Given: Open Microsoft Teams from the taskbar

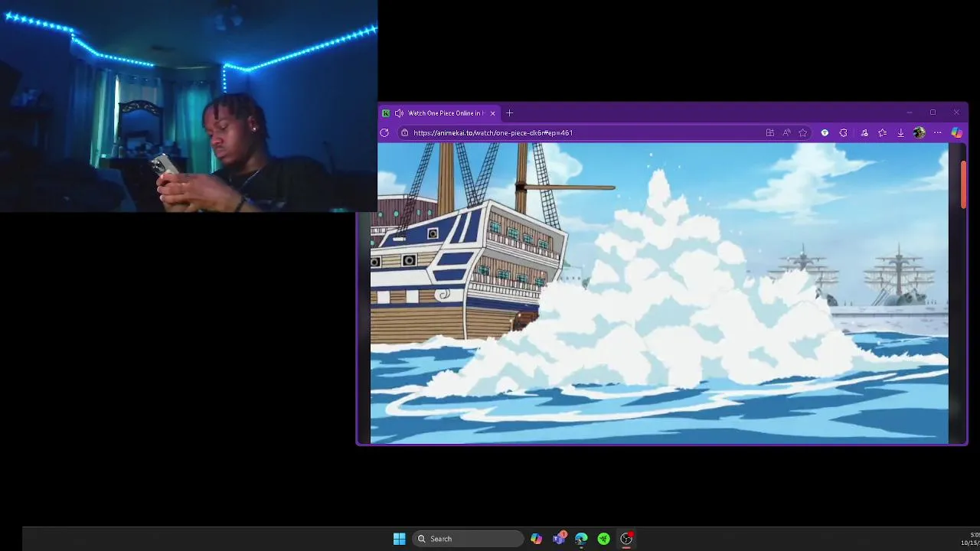Looking at the screenshot, I should (x=559, y=539).
